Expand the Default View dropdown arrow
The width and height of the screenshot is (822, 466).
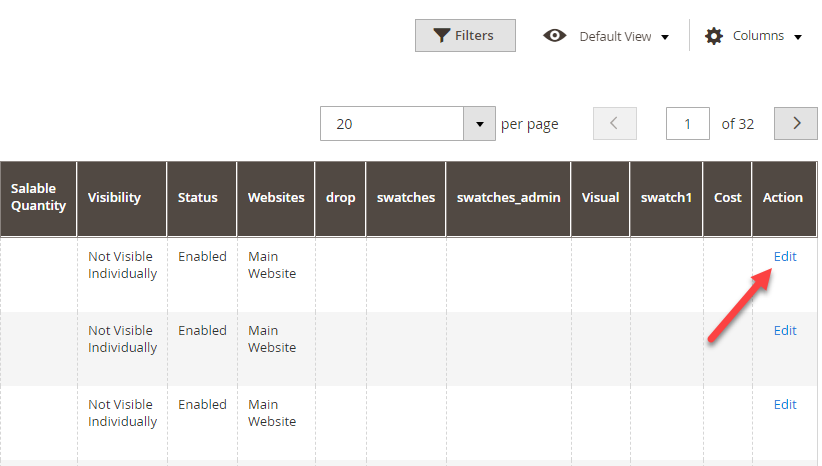[x=665, y=37]
